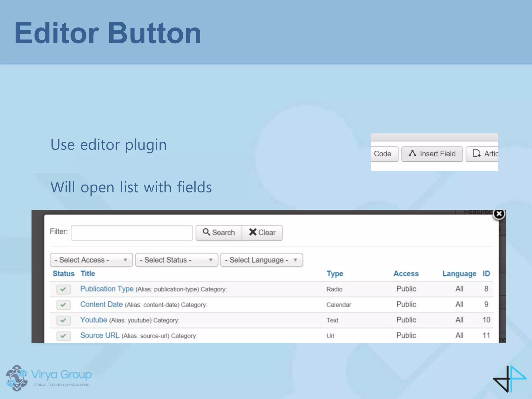This screenshot has height=399, width=532.
Task: Select the Publication Type field link
Action: (107, 289)
